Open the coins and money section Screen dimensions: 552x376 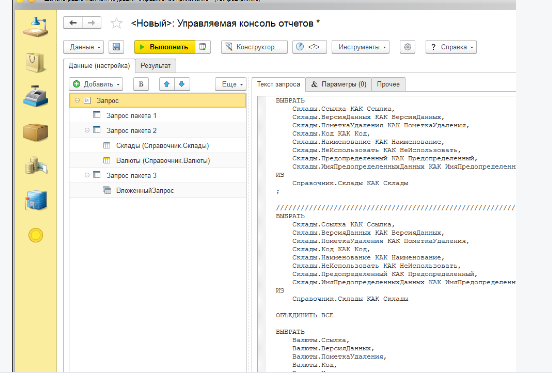[36, 165]
